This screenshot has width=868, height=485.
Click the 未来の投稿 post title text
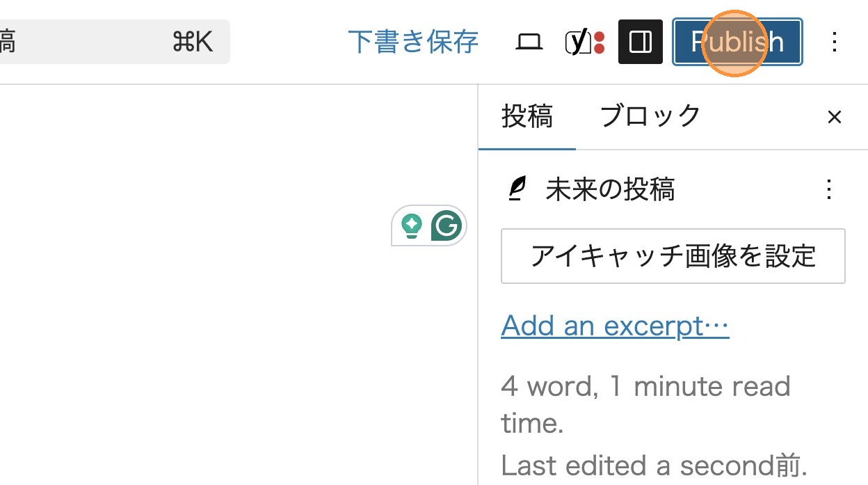point(610,189)
